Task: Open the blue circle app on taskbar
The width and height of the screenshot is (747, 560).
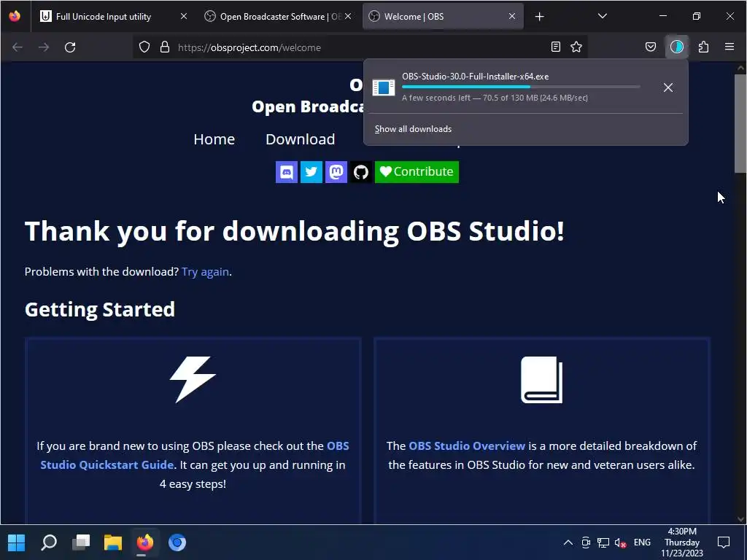Action: coord(177,542)
